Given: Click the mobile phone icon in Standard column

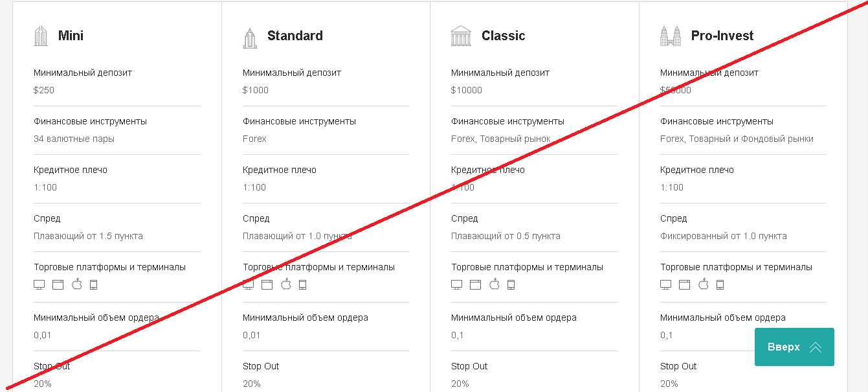Looking at the screenshot, I should pyautogui.click(x=302, y=284).
